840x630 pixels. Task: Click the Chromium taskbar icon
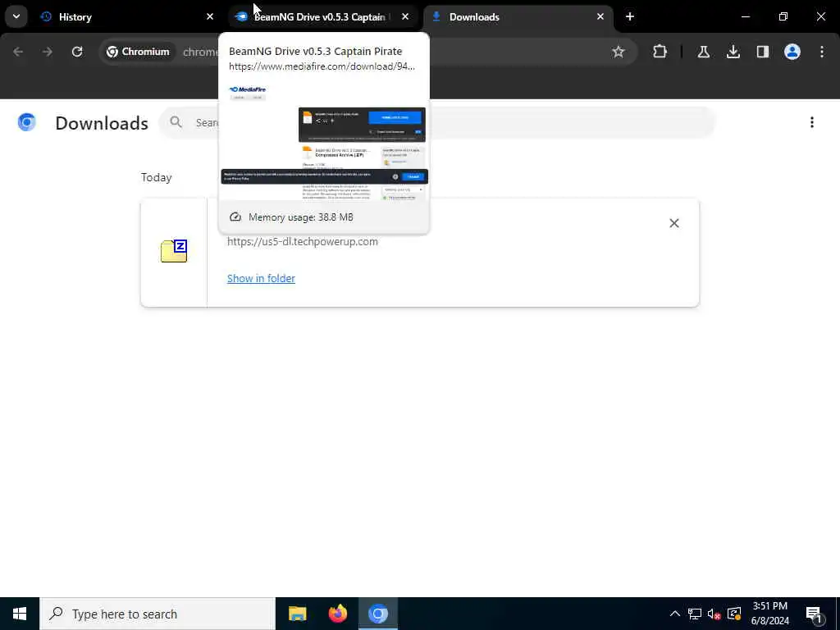pyautogui.click(x=377, y=614)
